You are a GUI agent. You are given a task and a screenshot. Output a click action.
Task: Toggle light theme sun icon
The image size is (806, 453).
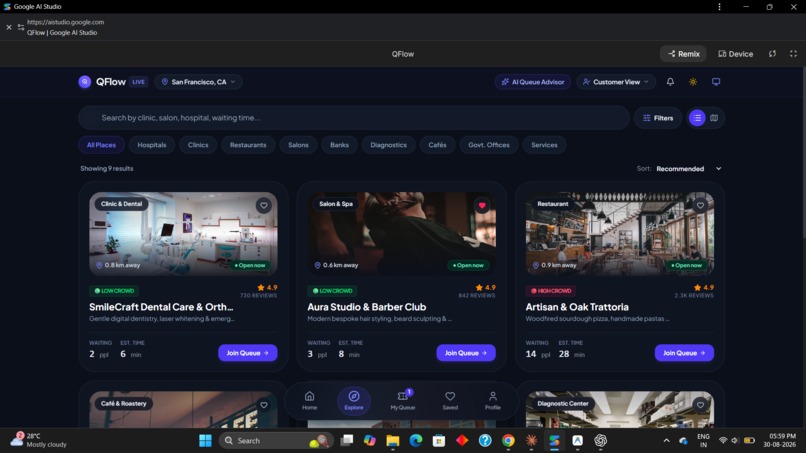pyautogui.click(x=693, y=82)
